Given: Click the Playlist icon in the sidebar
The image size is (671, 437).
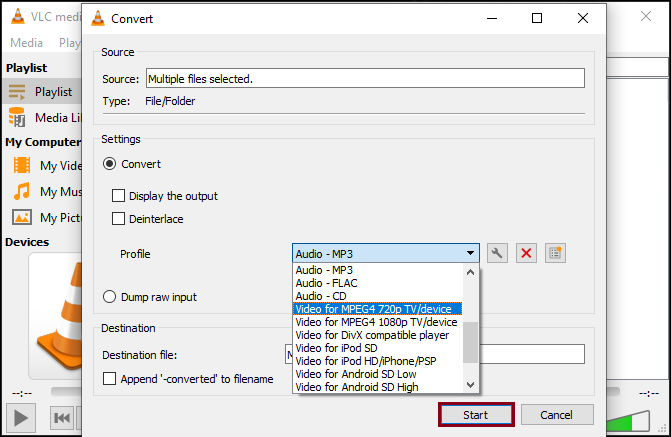Looking at the screenshot, I should [17, 91].
